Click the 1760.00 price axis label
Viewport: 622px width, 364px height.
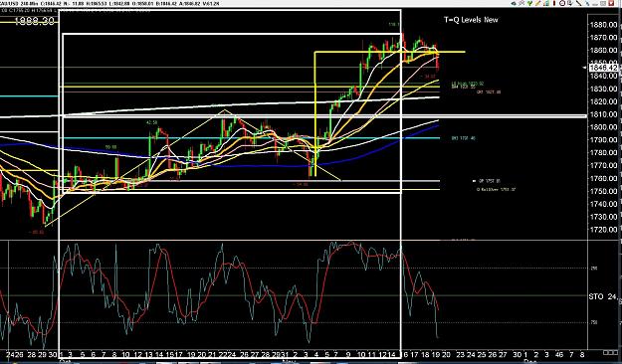[x=604, y=178]
